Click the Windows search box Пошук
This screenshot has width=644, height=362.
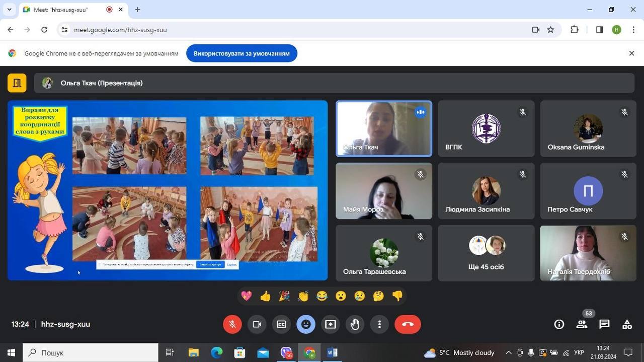(91, 353)
